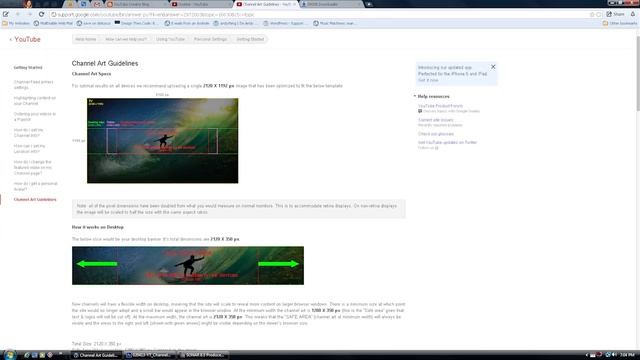Viewport: 640px width, 360px height.
Task: Click the browser back arrow
Action: [x=18, y=14]
